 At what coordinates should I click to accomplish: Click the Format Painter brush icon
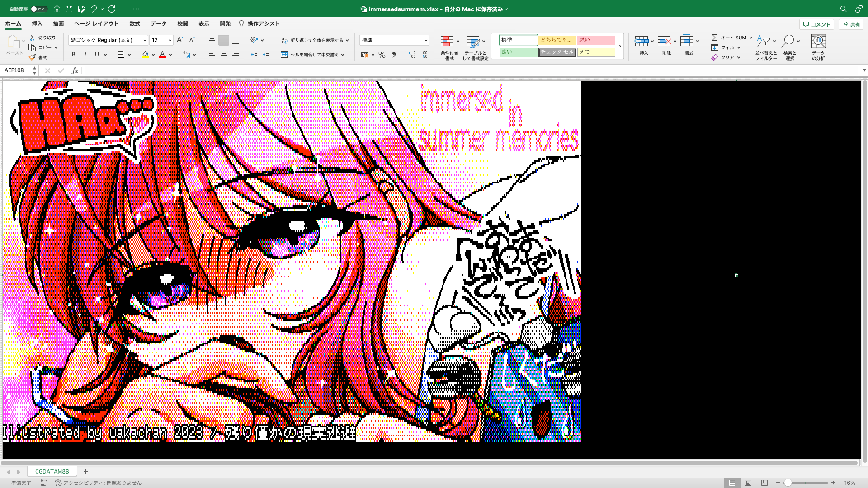tap(32, 57)
